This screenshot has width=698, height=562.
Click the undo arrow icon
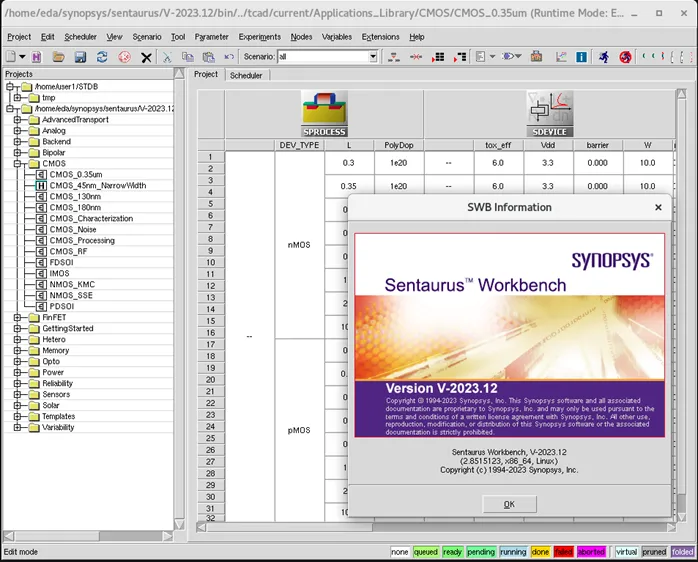click(229, 57)
